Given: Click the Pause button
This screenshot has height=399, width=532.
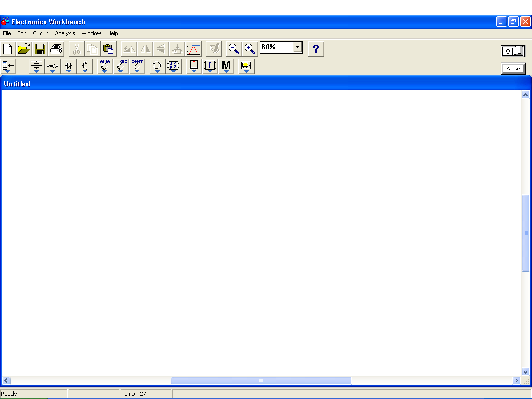Looking at the screenshot, I should 513,69.
